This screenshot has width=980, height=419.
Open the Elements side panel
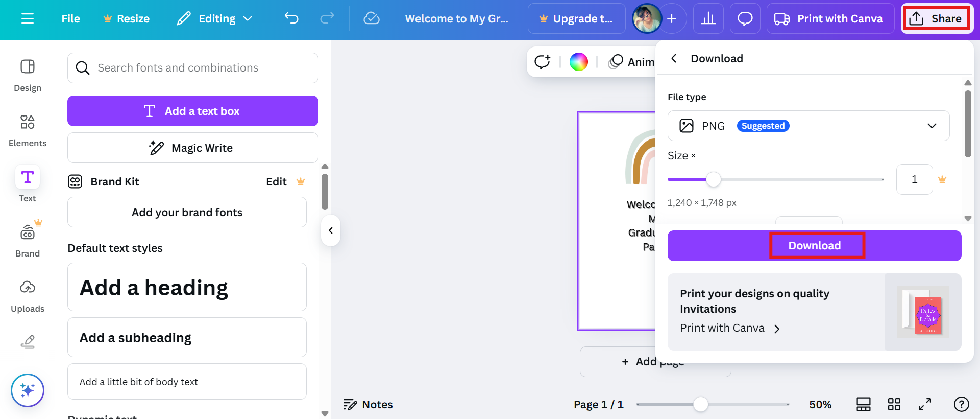(x=28, y=130)
